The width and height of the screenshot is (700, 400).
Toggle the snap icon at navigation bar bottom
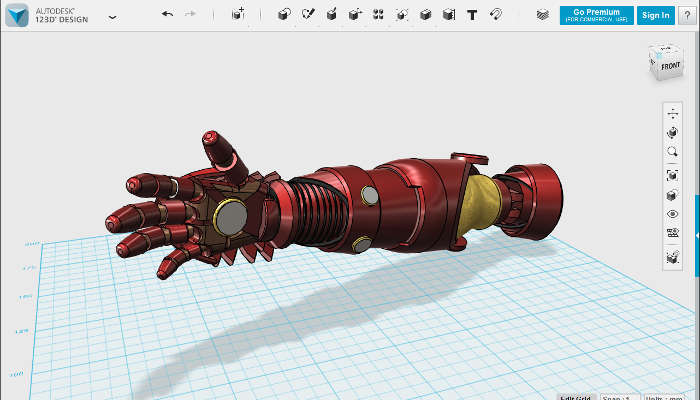coord(672,257)
